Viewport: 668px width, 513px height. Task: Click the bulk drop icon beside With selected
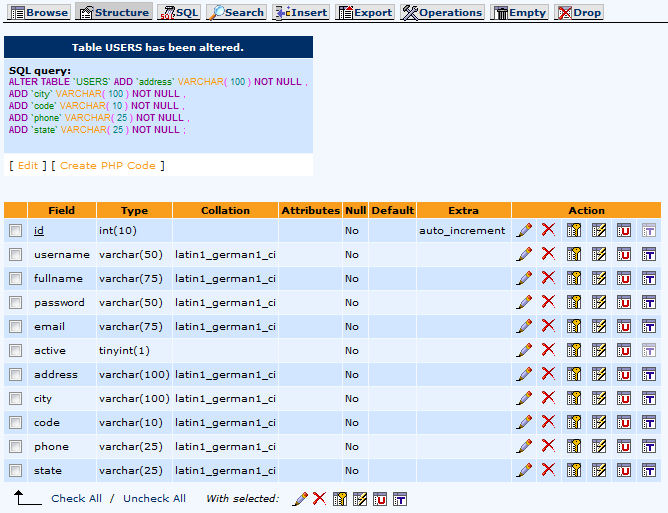click(319, 498)
